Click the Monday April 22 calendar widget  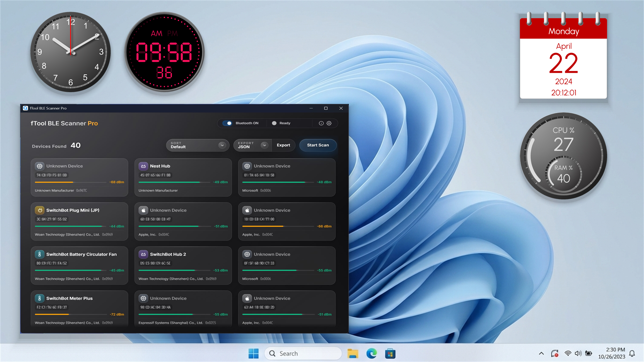tap(563, 55)
